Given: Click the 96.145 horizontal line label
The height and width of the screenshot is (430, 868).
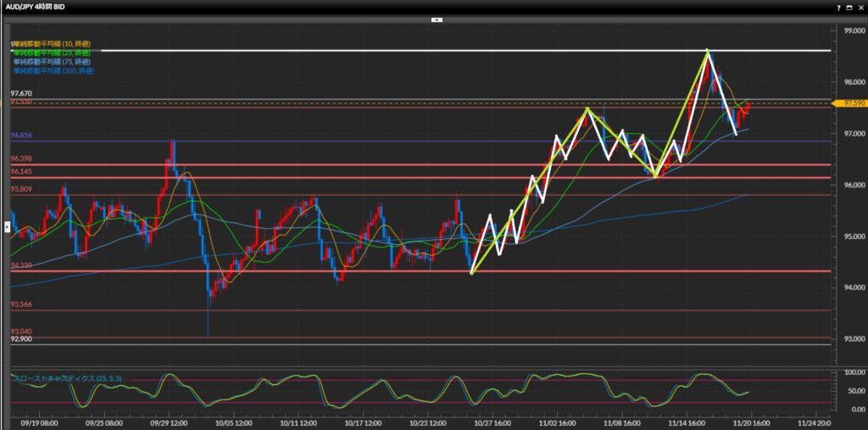Looking at the screenshot, I should click(x=21, y=172).
